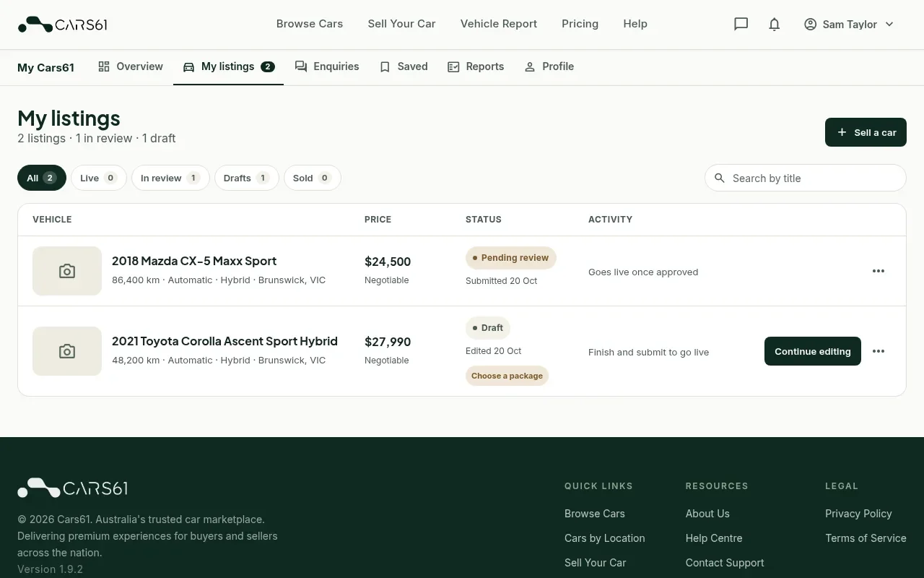Viewport: 924px width, 578px height.
Task: Switch to the Enquiries tab
Action: pyautogui.click(x=327, y=66)
